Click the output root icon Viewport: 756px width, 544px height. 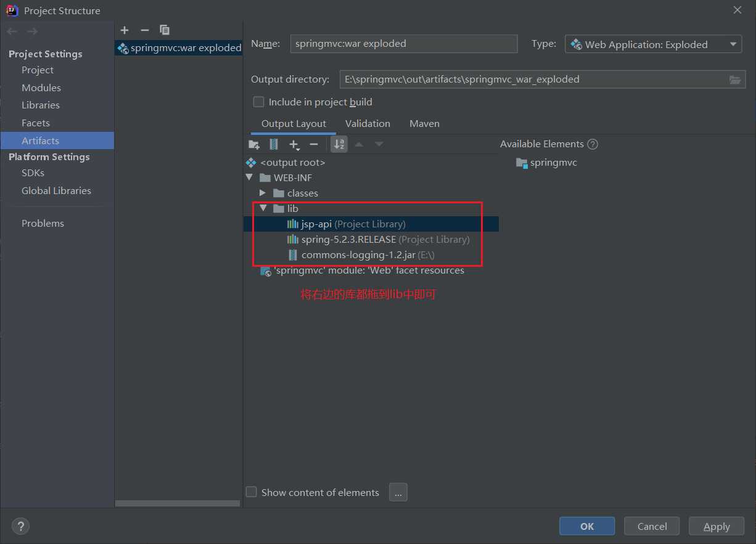250,163
